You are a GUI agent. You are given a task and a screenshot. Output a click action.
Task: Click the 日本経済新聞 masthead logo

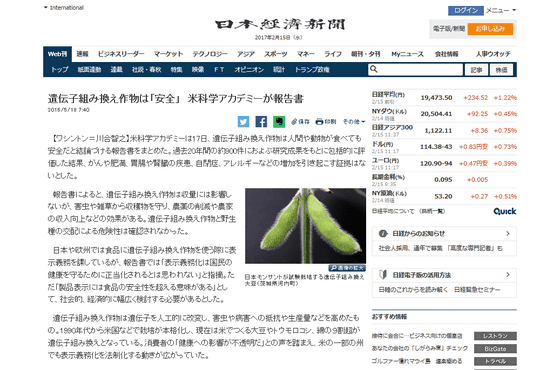pyautogui.click(x=280, y=25)
